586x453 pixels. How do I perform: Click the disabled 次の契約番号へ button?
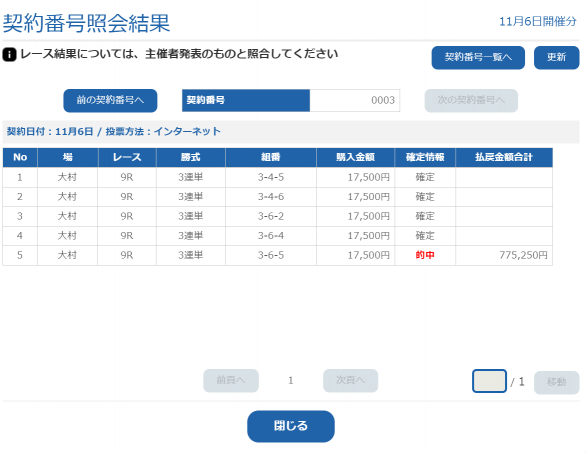pyautogui.click(x=471, y=100)
